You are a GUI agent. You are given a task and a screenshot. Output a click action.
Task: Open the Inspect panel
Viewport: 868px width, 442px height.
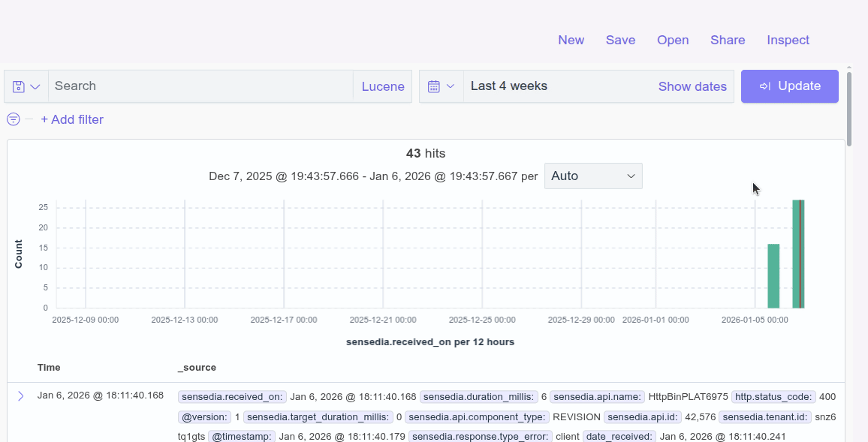click(x=788, y=40)
